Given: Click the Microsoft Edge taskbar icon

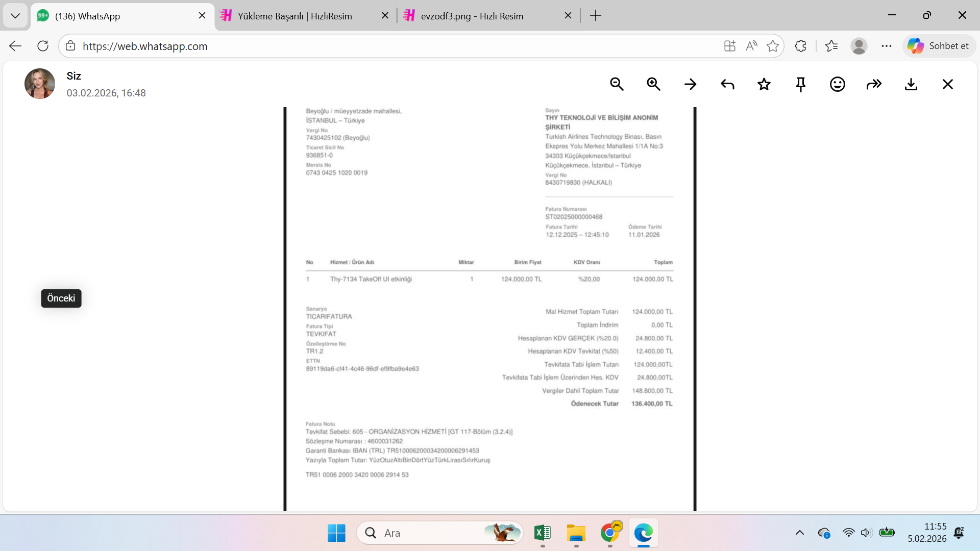Looking at the screenshot, I should click(x=644, y=533).
